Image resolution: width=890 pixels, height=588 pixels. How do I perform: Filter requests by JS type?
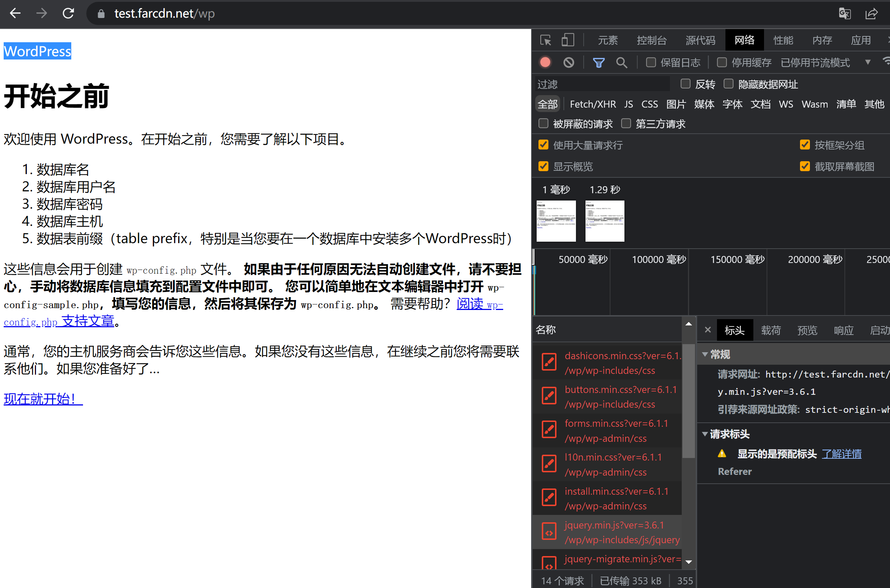pyautogui.click(x=628, y=104)
